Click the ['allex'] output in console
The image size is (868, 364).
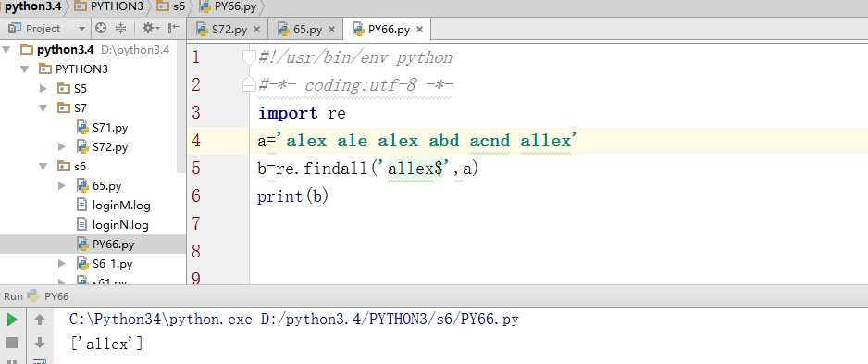click(x=106, y=344)
